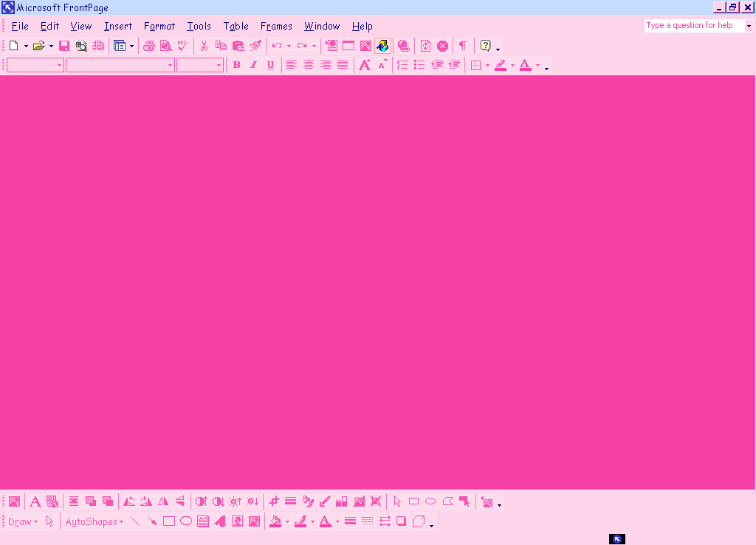Open the Style dropdown list
The height and width of the screenshot is (545, 756).
(x=59, y=65)
